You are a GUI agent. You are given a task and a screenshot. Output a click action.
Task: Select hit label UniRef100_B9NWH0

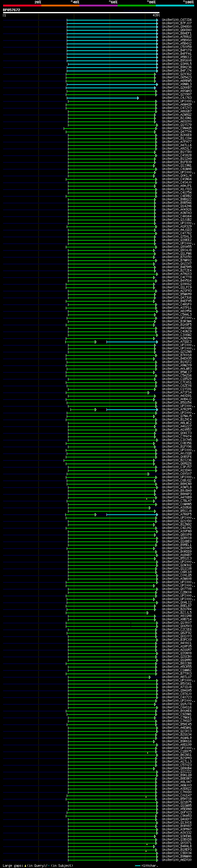(x=177, y=856)
